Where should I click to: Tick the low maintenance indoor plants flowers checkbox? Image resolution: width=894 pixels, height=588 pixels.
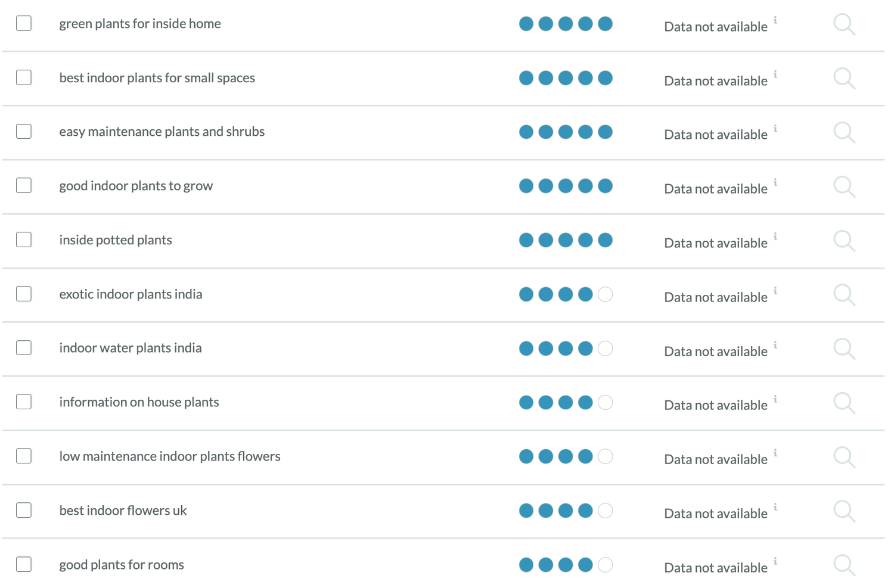(24, 456)
